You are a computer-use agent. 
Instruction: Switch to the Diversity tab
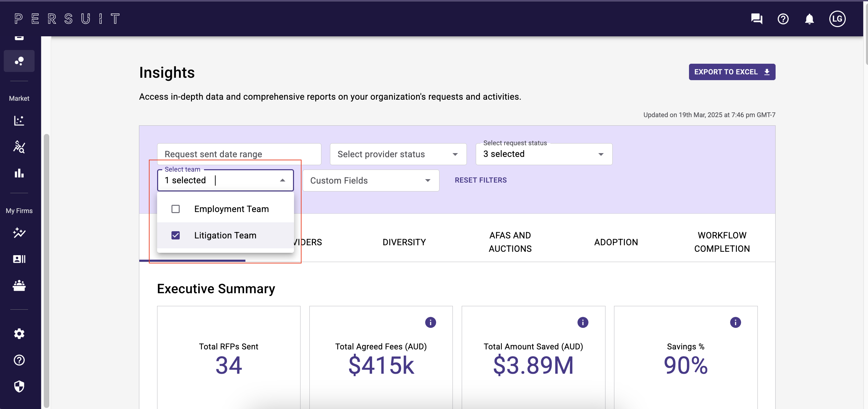click(x=404, y=242)
